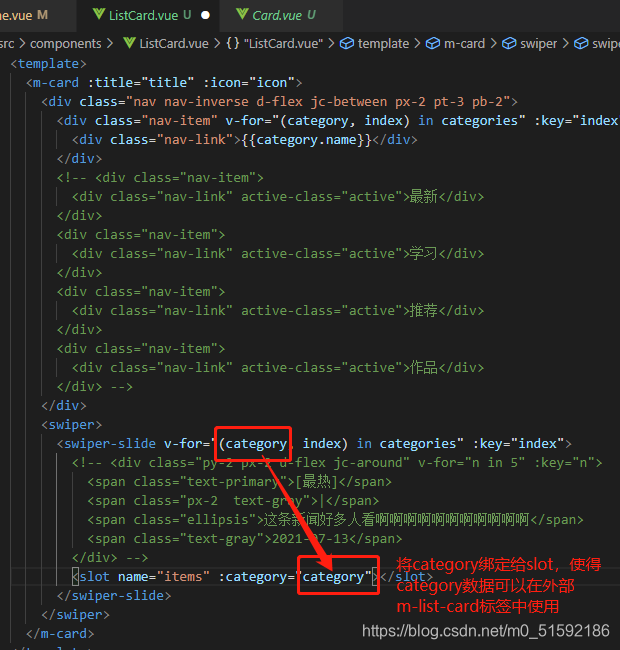The height and width of the screenshot is (650, 620).
Task: Click the Vue icon beside ListCard.vue breadcrumb
Action: (x=129, y=43)
